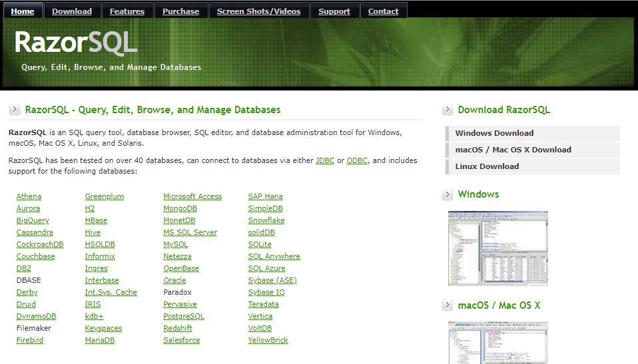Open the Derby link
Screen dimensions: 638x364
(x=27, y=292)
